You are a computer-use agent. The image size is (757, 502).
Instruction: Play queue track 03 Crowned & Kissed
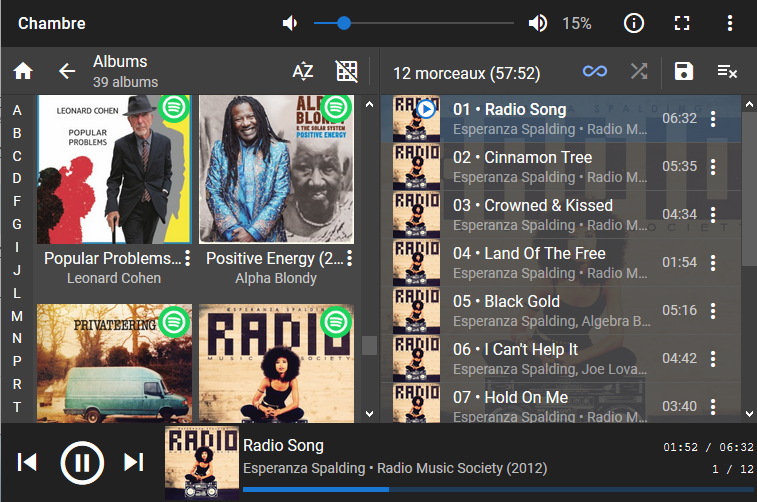pos(561,215)
